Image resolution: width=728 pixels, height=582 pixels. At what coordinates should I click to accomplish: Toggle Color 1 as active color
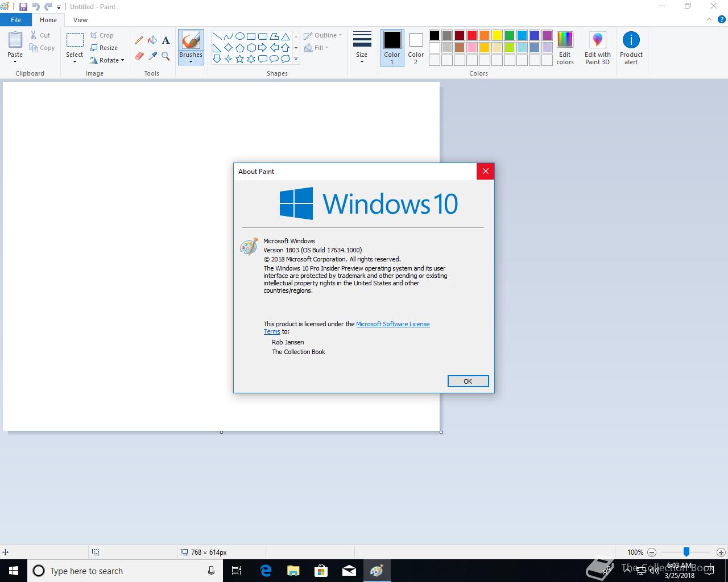pos(392,48)
